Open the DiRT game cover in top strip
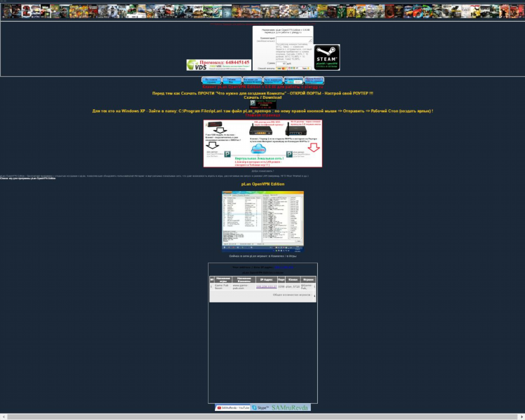 [198, 11]
